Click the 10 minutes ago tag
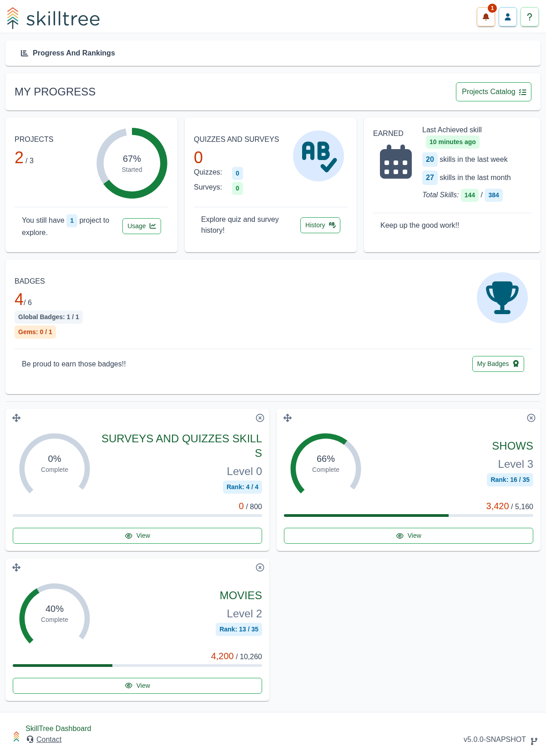Screen dimensions: 546x756 tap(453, 142)
